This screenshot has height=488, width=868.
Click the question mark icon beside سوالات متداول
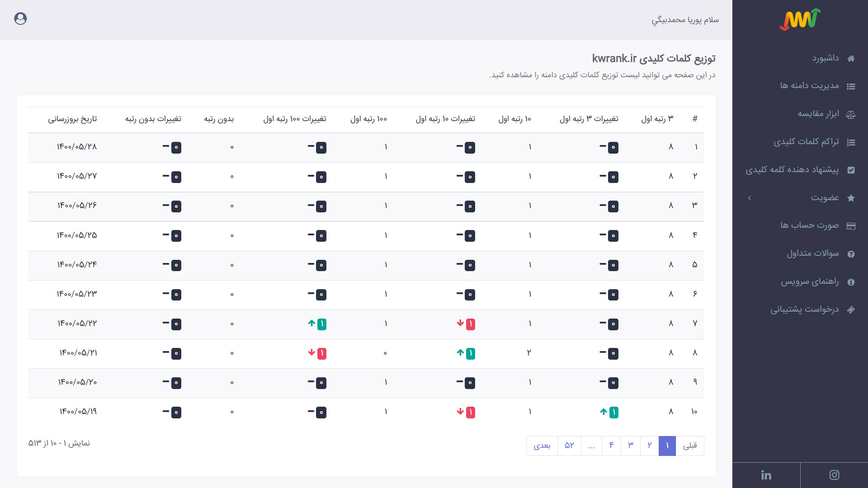(851, 254)
